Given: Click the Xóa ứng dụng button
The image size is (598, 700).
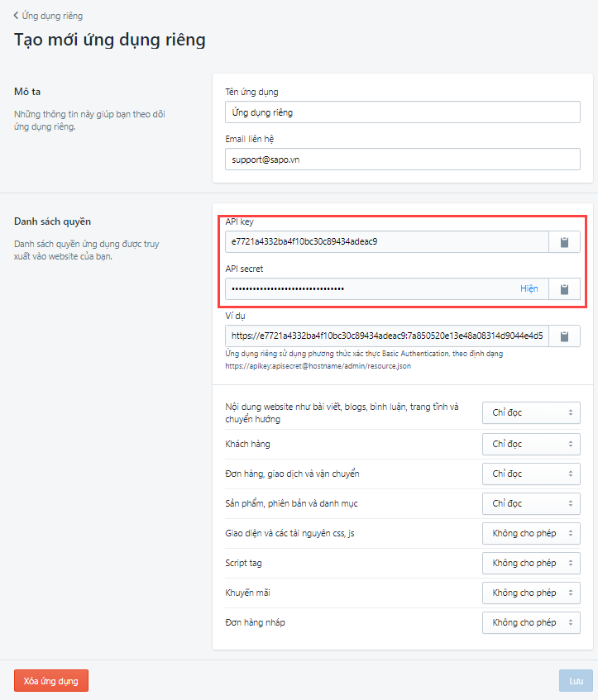Looking at the screenshot, I should [x=51, y=680].
